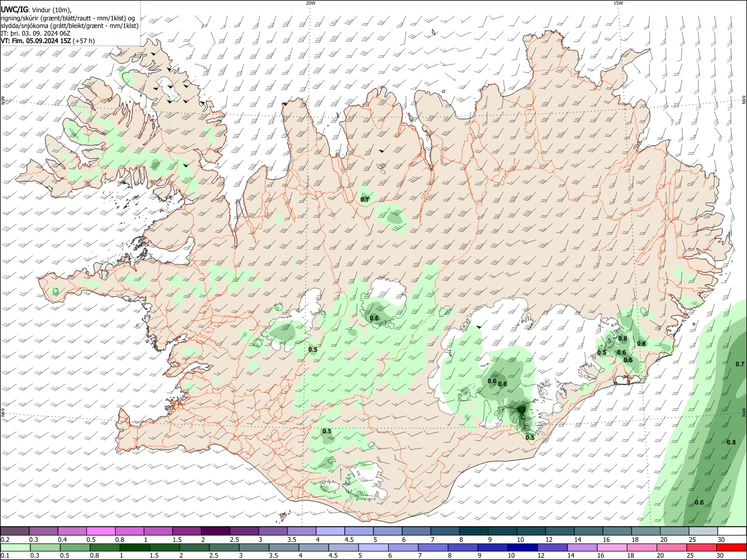Click the '15W' longitude label
This screenshot has height=560, width=747.
coord(617,3)
